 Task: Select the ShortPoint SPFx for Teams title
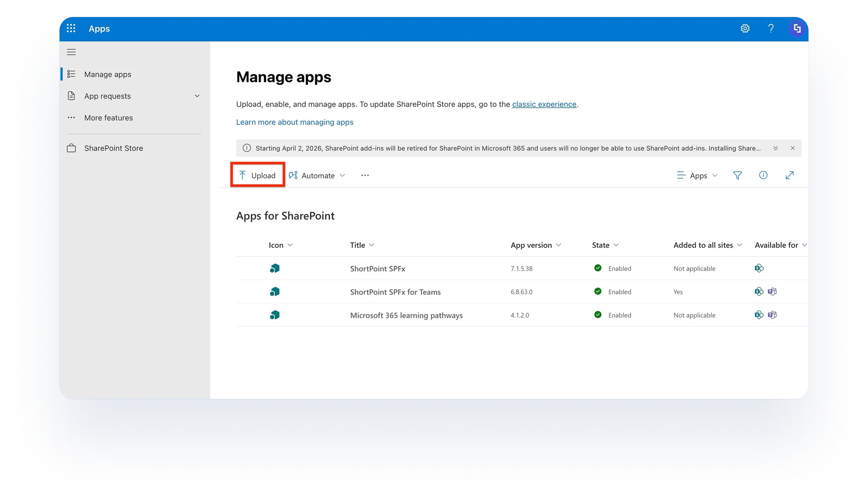click(395, 292)
